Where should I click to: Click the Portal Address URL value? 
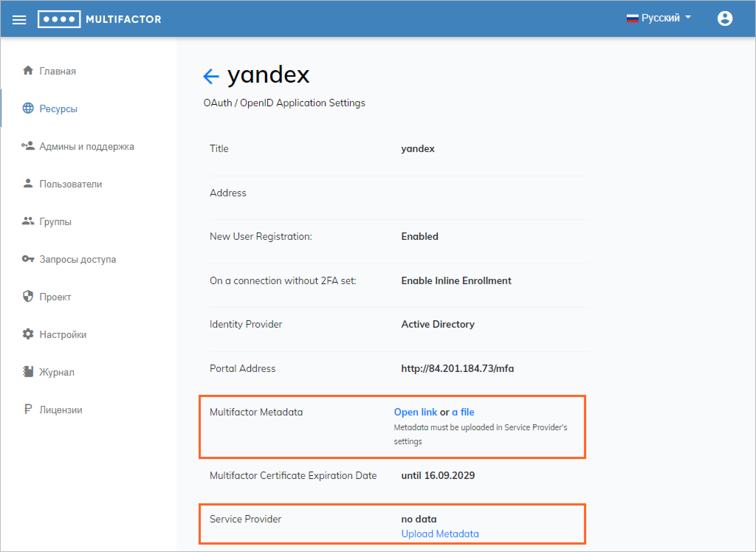457,368
